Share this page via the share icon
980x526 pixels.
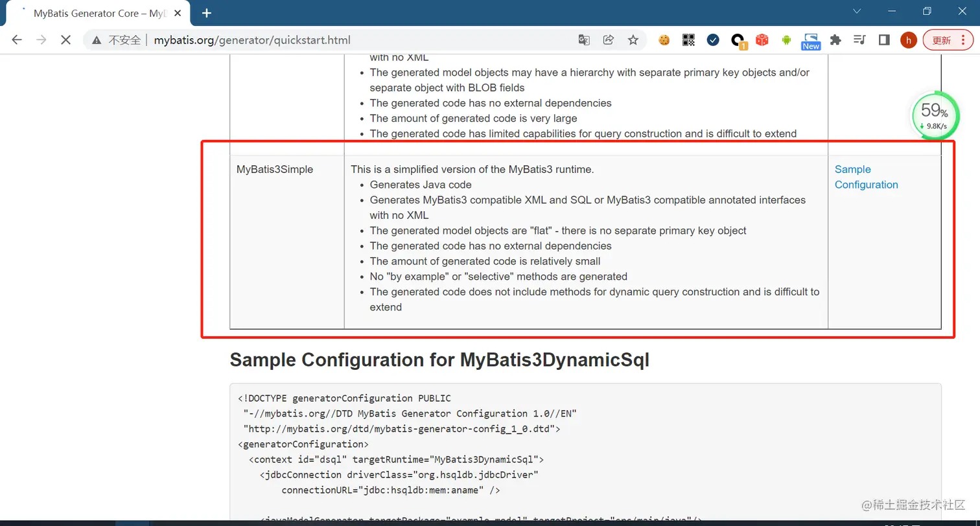pyautogui.click(x=609, y=40)
